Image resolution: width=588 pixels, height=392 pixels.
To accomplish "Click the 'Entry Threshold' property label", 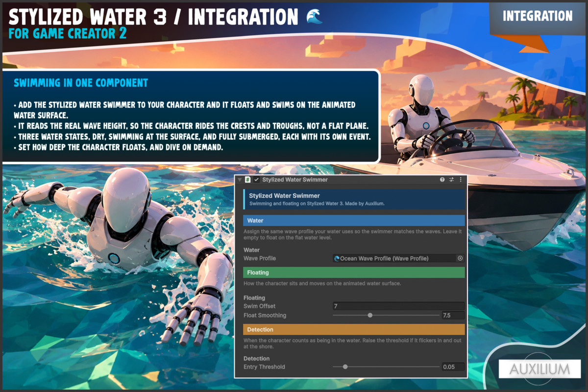I will pos(264,367).
